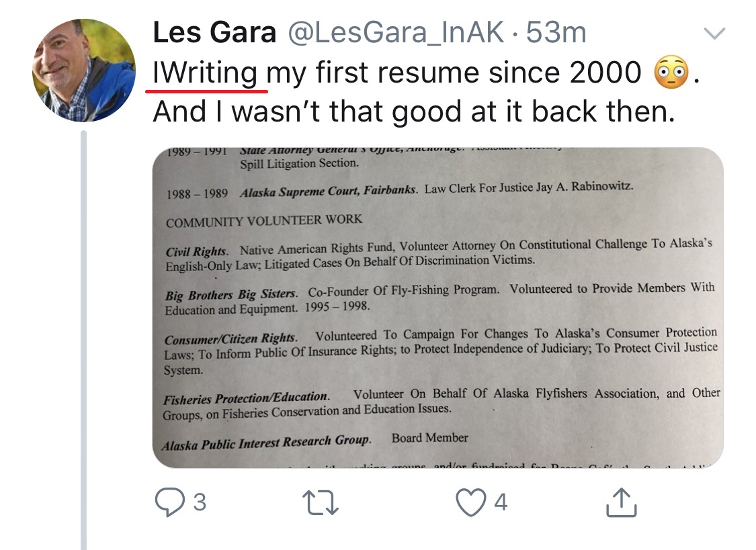Click the thread connector line below the avatar
Screen dimensions: 756x550
pyautogui.click(x=83, y=340)
